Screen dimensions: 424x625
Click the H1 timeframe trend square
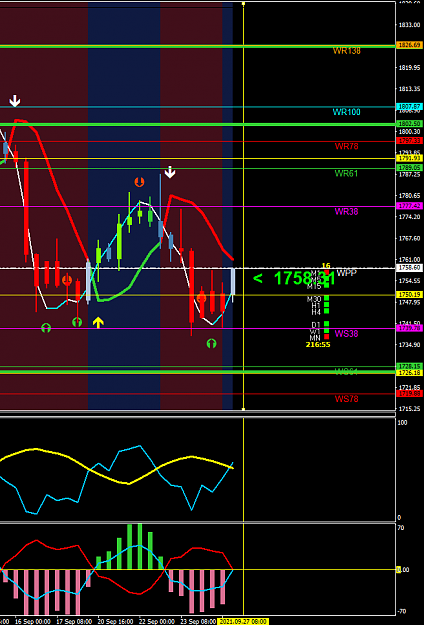coord(326,305)
